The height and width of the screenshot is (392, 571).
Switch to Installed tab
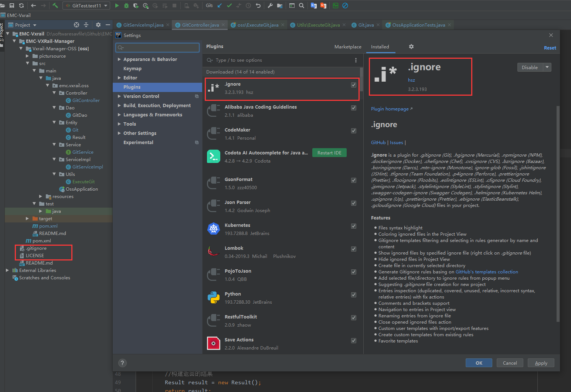coord(380,47)
